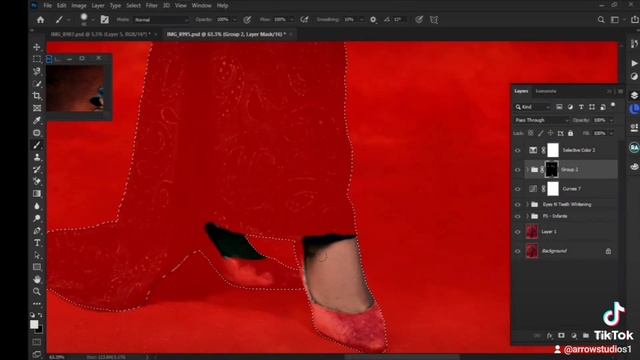The height and width of the screenshot is (360, 640).
Task: Open brush Mode Normal dropdown
Action: click(x=161, y=20)
